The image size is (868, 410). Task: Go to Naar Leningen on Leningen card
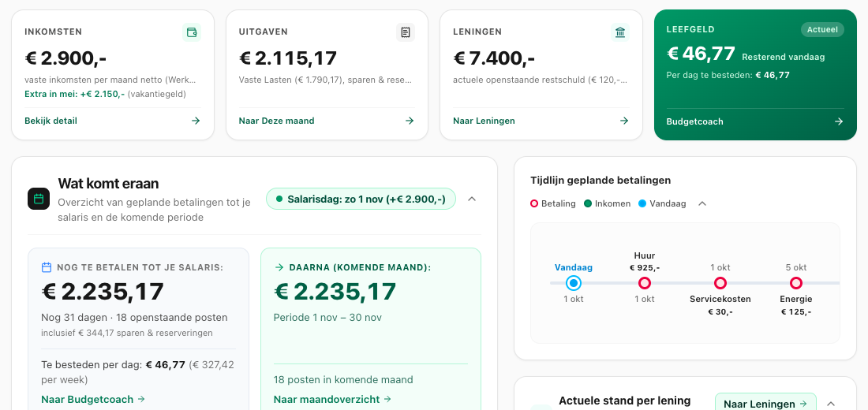(484, 121)
